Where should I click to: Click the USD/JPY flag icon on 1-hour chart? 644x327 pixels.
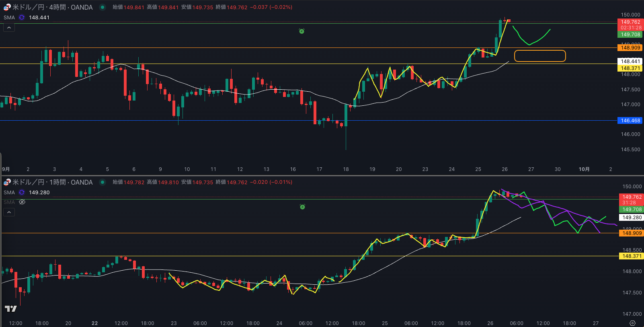click(x=7, y=182)
